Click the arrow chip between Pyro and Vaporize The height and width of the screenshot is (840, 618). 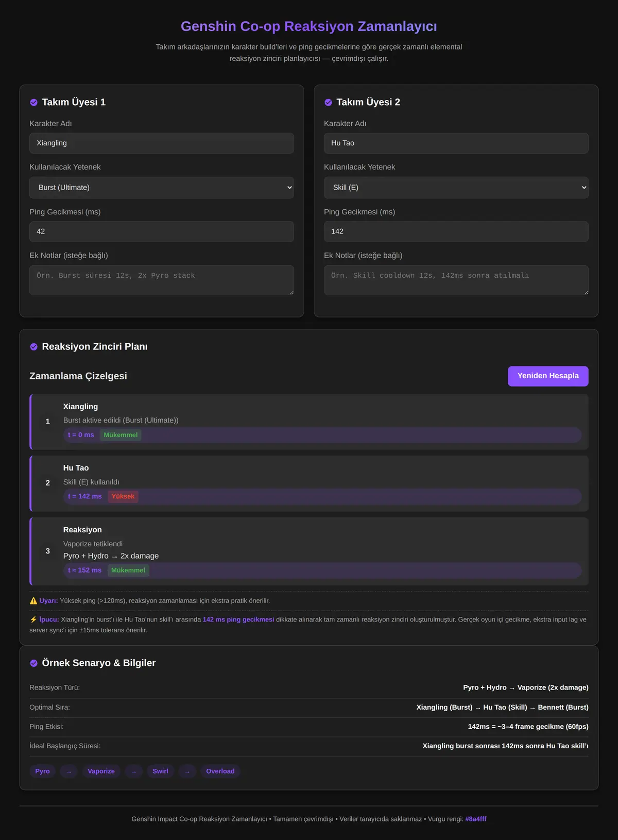tap(68, 771)
